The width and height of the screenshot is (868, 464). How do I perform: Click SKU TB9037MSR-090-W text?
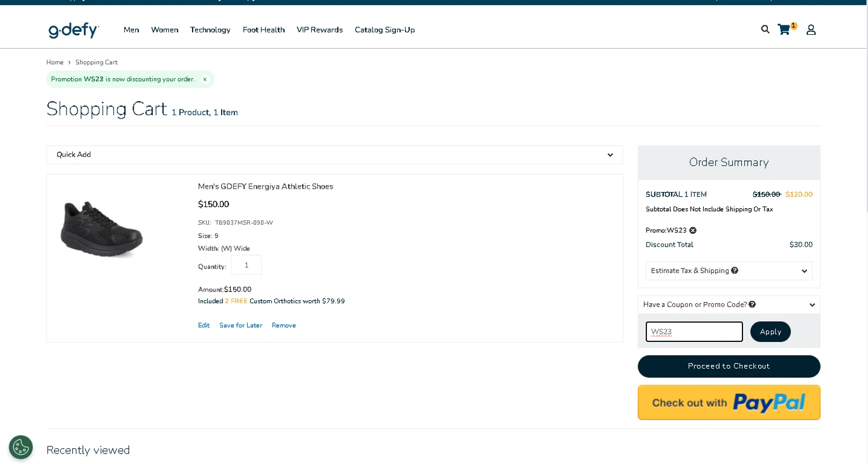tap(236, 223)
